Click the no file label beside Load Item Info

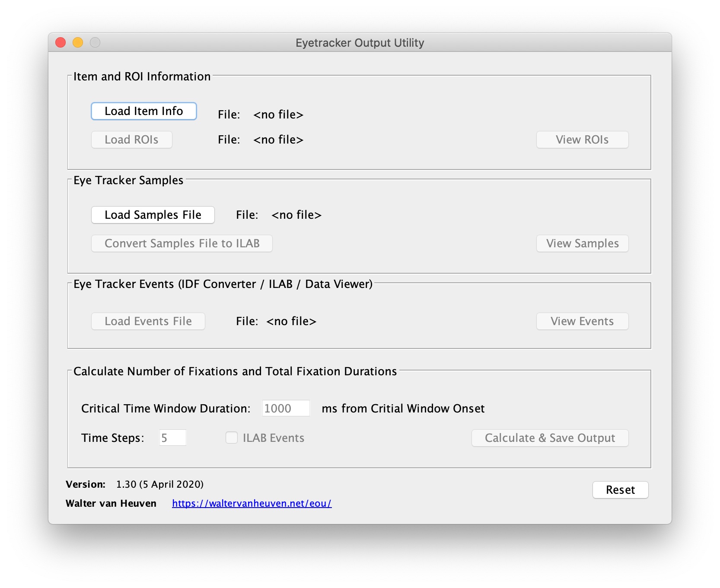tap(278, 115)
